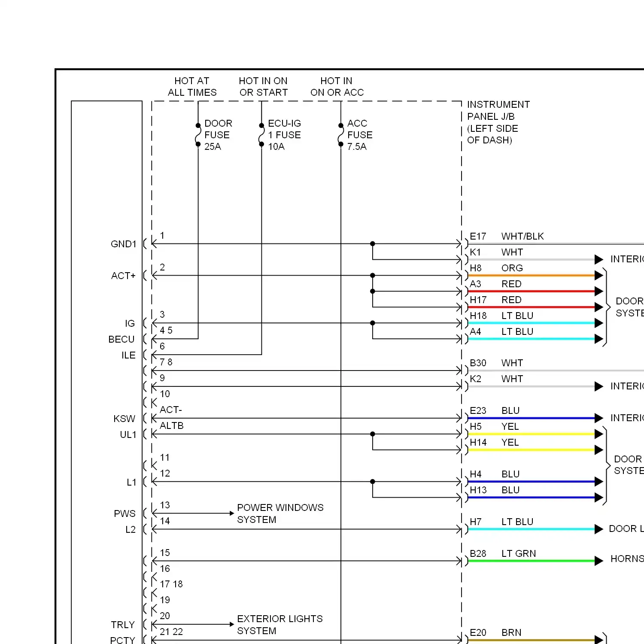
Task: Click the L1 terminal label
Action: point(131,482)
